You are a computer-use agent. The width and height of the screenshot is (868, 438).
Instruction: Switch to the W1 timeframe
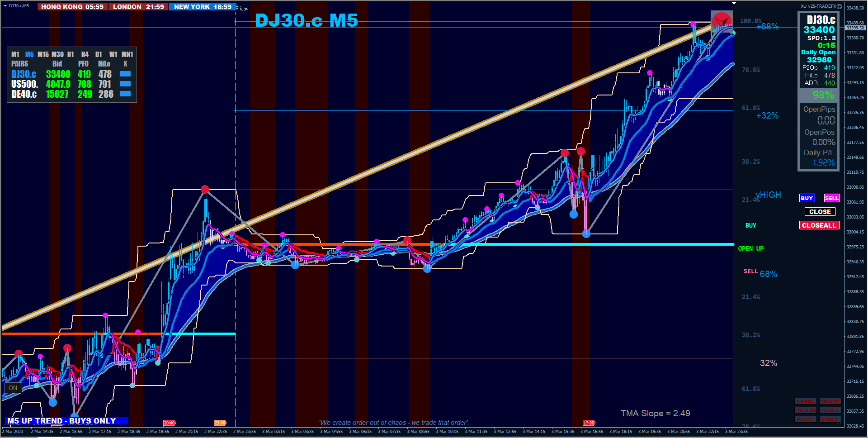tap(113, 54)
